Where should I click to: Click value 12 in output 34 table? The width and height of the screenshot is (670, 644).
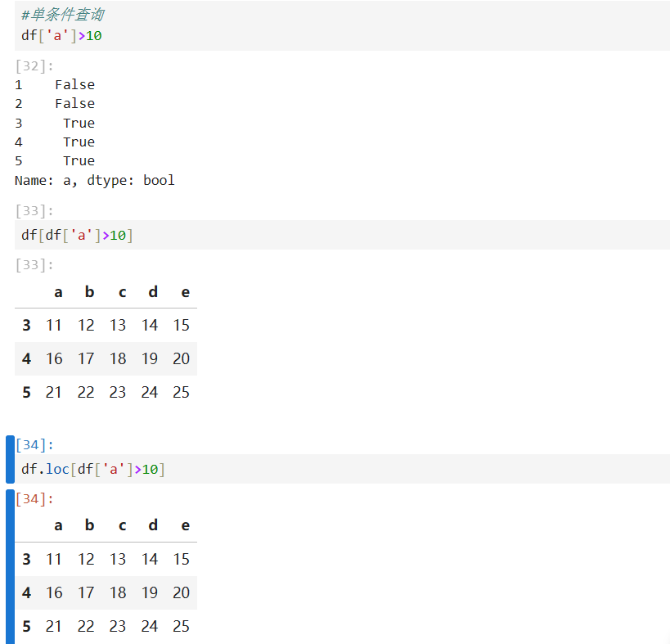click(86, 559)
